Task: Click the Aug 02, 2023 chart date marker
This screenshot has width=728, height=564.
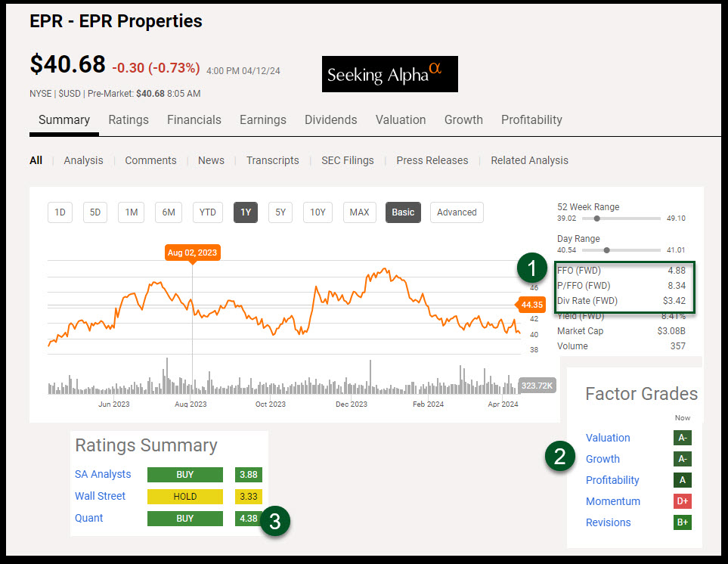Action: pyautogui.click(x=191, y=253)
